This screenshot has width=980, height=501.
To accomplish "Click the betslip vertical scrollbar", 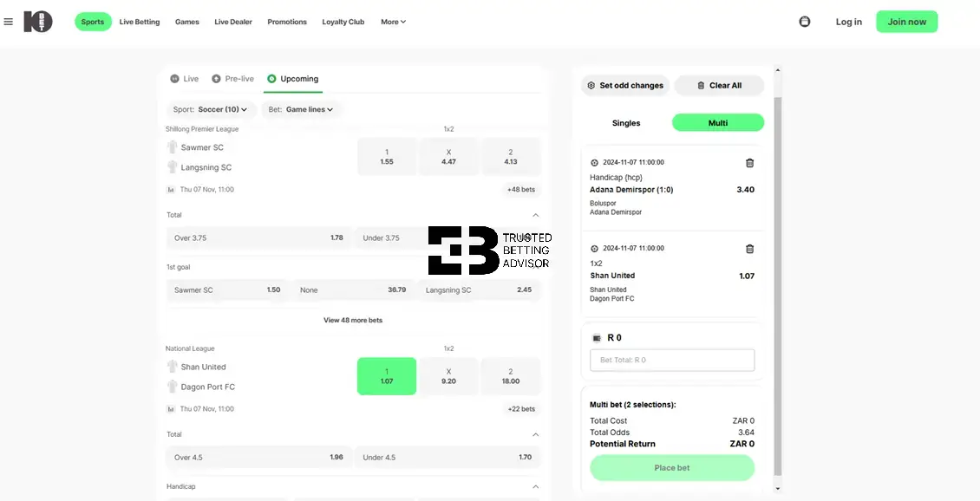I will coord(778,286).
